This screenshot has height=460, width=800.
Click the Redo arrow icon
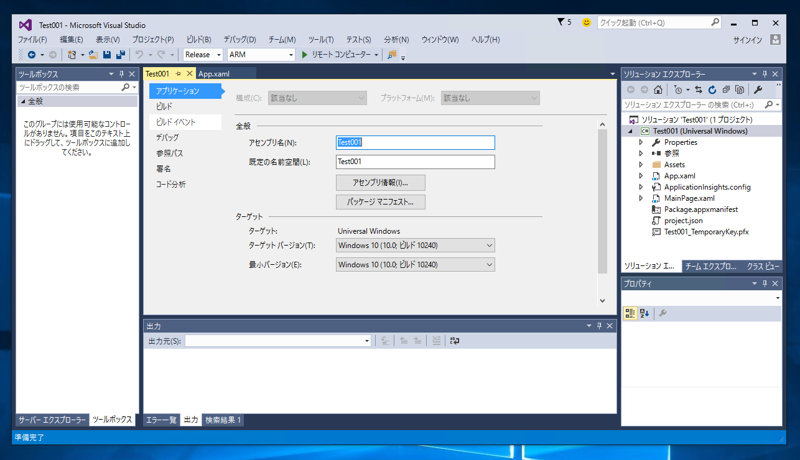(x=161, y=55)
